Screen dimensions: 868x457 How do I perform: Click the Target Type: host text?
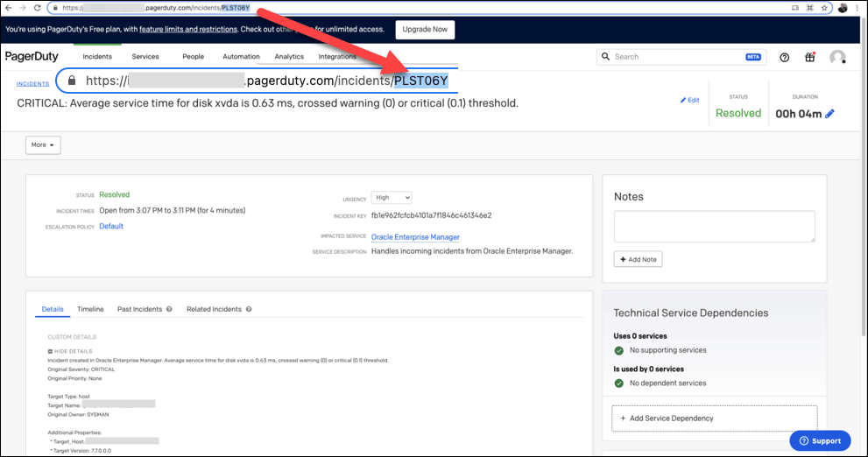coord(68,397)
